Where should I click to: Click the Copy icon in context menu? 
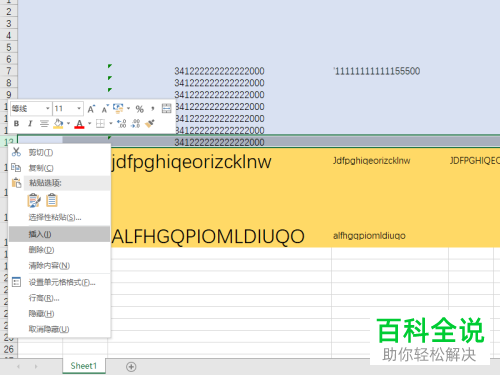[16, 167]
